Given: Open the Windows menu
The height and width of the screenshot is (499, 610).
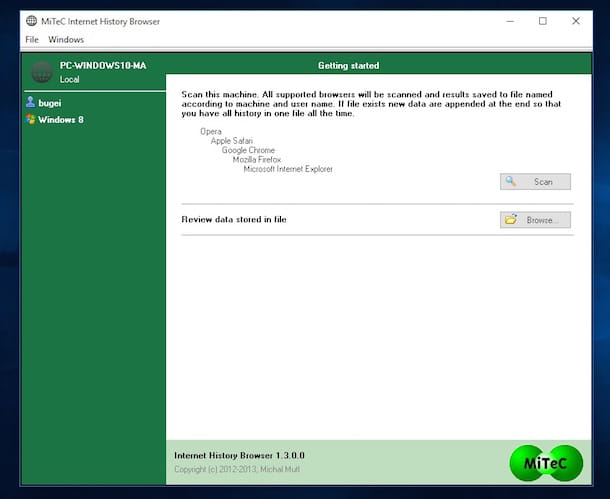Looking at the screenshot, I should (x=66, y=40).
